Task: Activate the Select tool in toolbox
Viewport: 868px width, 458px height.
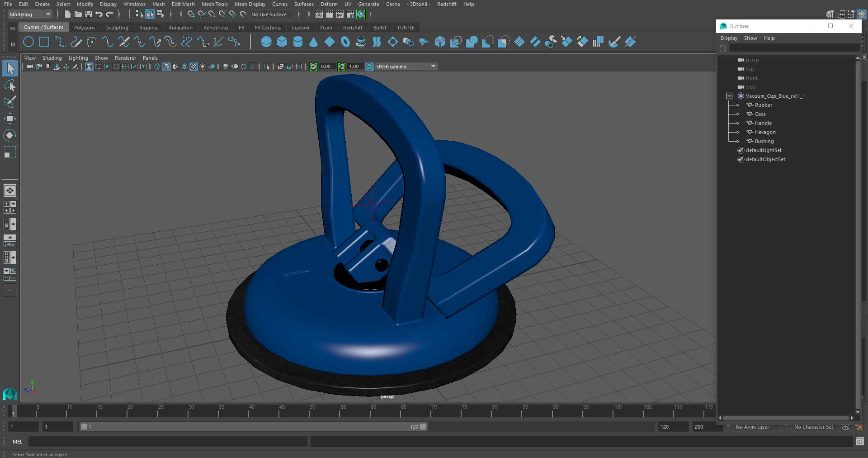Action: (x=10, y=68)
